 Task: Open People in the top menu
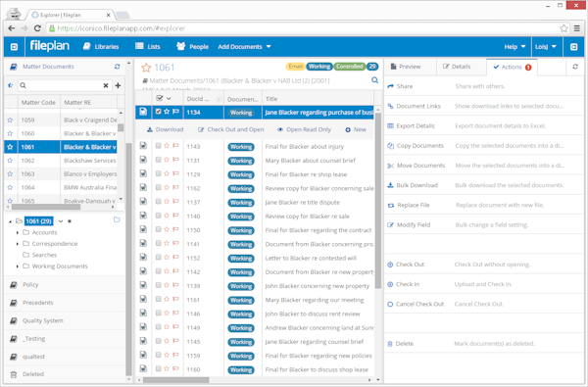point(192,46)
